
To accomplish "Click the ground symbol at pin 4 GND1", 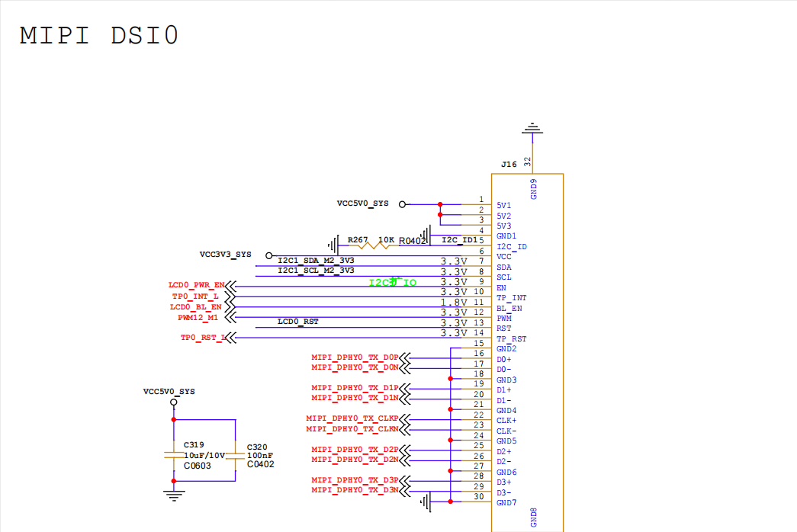I will click(x=426, y=236).
